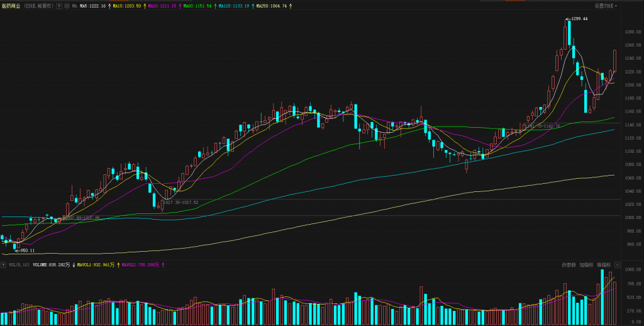The width and height of the screenshot is (644, 326).
Task: Select the cyan MA120 legend label
Action: [x=233, y=6]
